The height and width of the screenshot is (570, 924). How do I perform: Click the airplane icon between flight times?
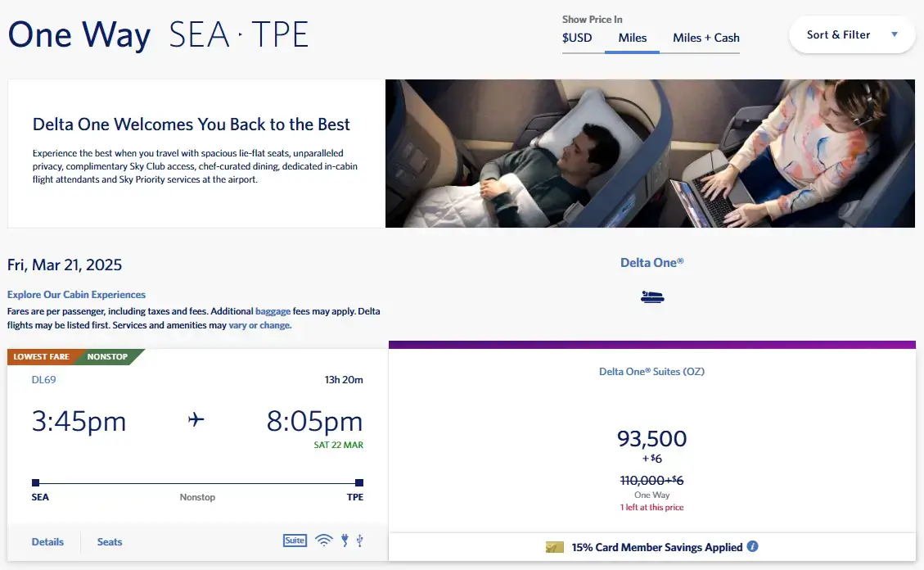196,421
